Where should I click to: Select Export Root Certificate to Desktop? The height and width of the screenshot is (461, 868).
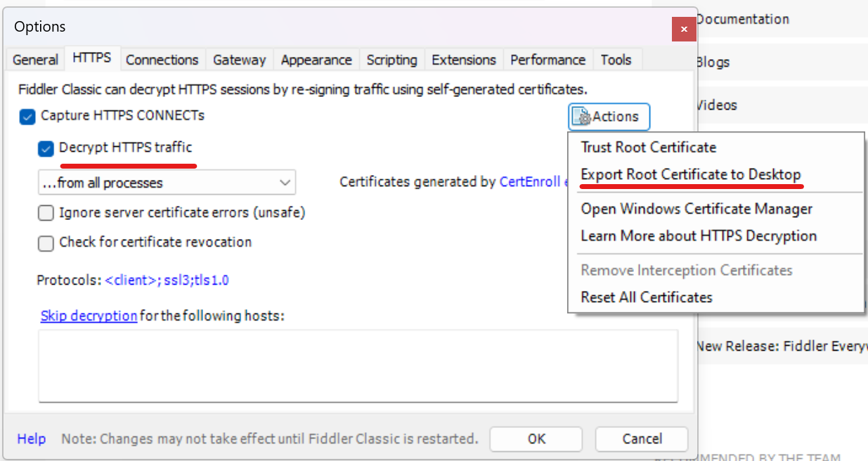[x=716, y=174]
